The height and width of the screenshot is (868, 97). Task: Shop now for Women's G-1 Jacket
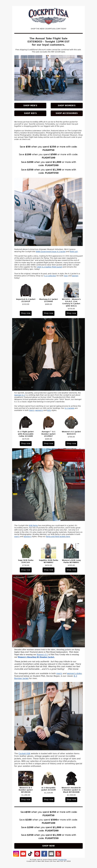[x=71, y=443]
